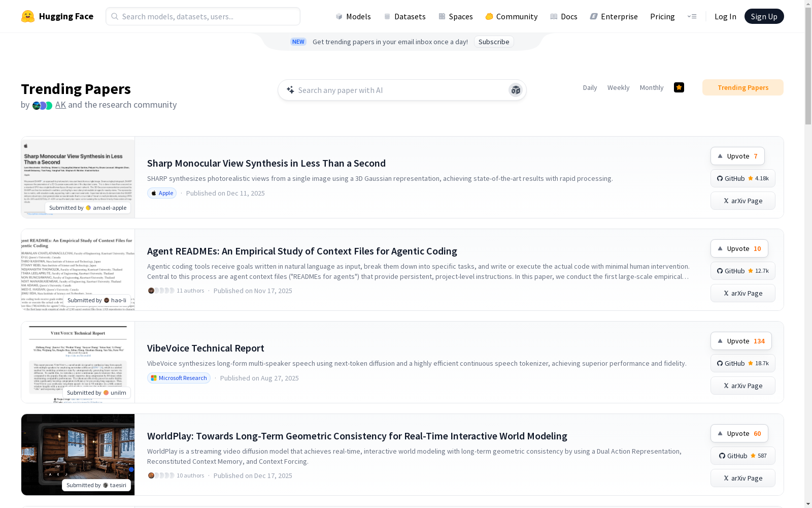
Task: Click the Hugging Face logo icon
Action: 28,16
